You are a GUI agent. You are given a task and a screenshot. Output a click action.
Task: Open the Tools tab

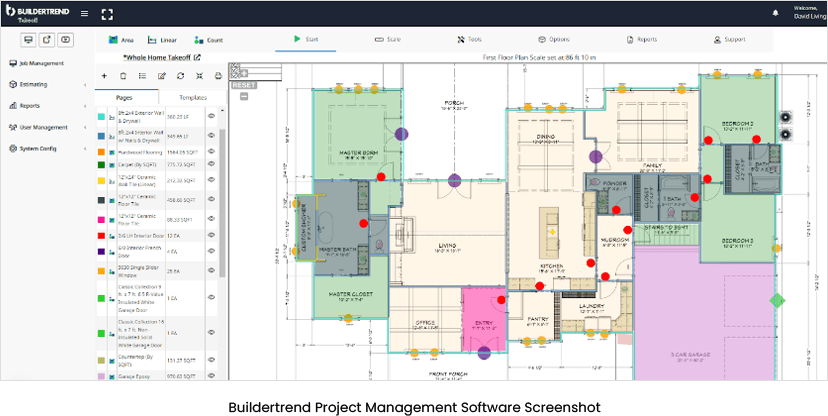point(469,40)
